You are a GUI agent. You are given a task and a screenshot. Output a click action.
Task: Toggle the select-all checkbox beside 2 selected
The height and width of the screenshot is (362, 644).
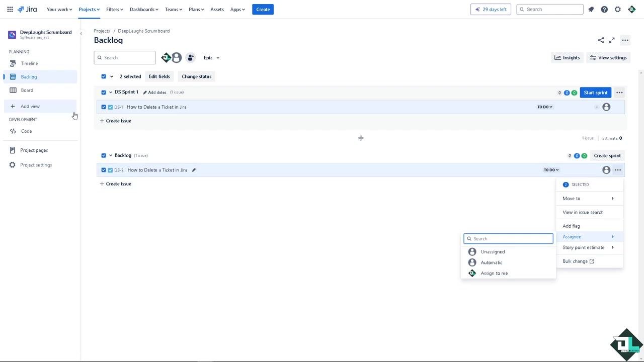click(x=104, y=76)
